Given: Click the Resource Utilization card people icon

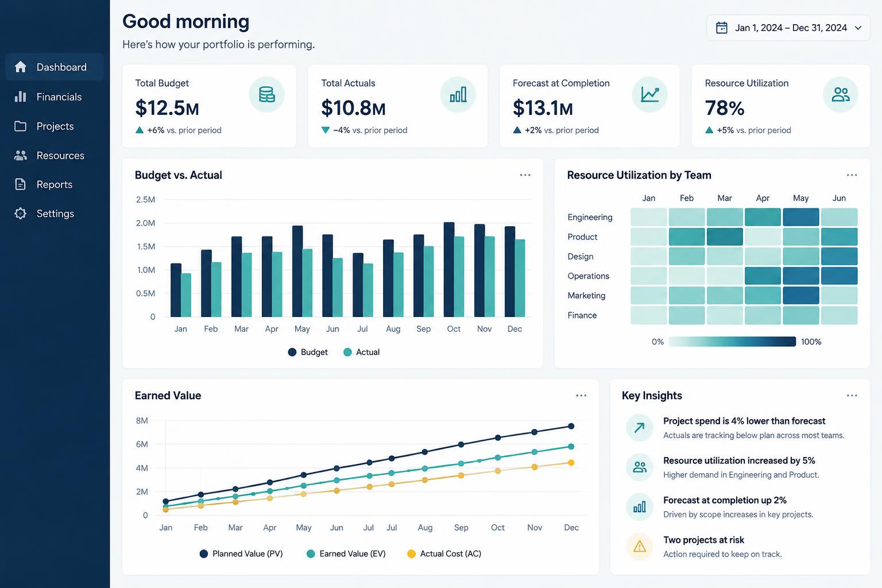Looking at the screenshot, I should (841, 94).
